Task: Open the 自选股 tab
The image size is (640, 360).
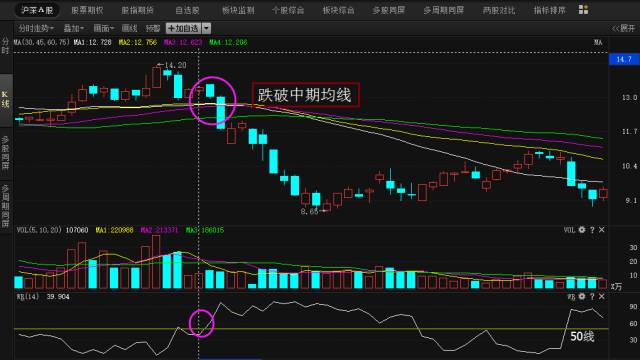Action: pos(187,10)
